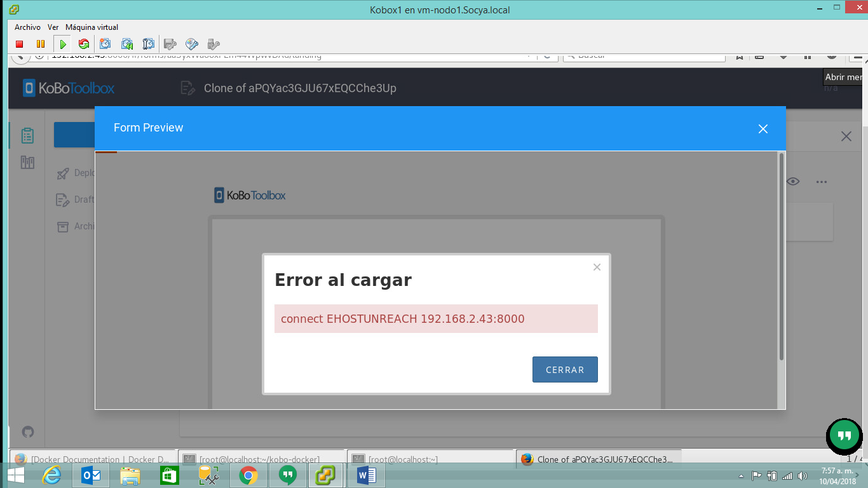This screenshot has height=488, width=868.
Task: Power off the VM with the red stop icon
Action: tap(18, 44)
